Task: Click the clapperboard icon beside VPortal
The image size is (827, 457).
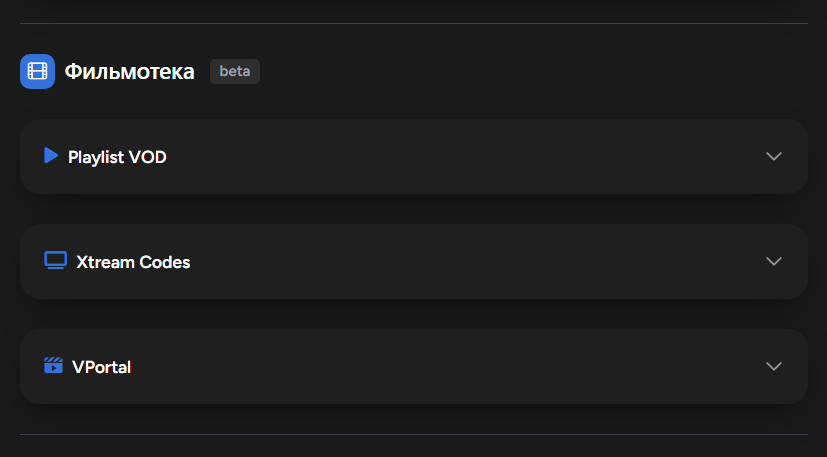Action: 53,365
